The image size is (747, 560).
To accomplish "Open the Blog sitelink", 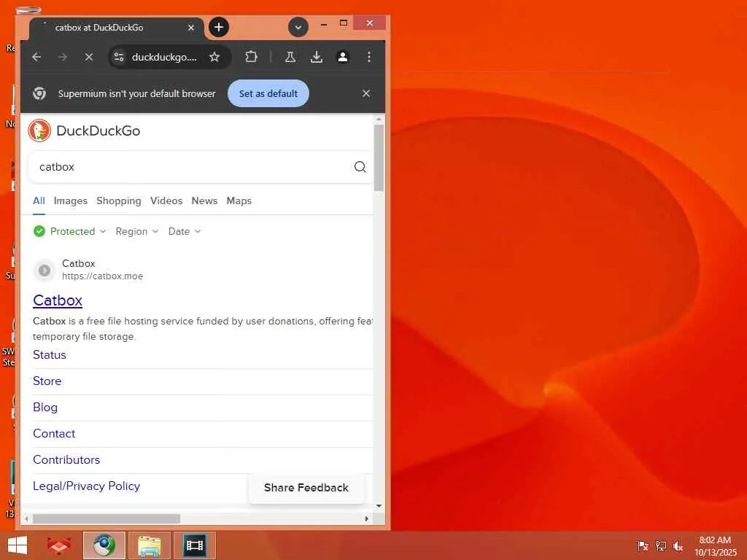I will pyautogui.click(x=45, y=407).
